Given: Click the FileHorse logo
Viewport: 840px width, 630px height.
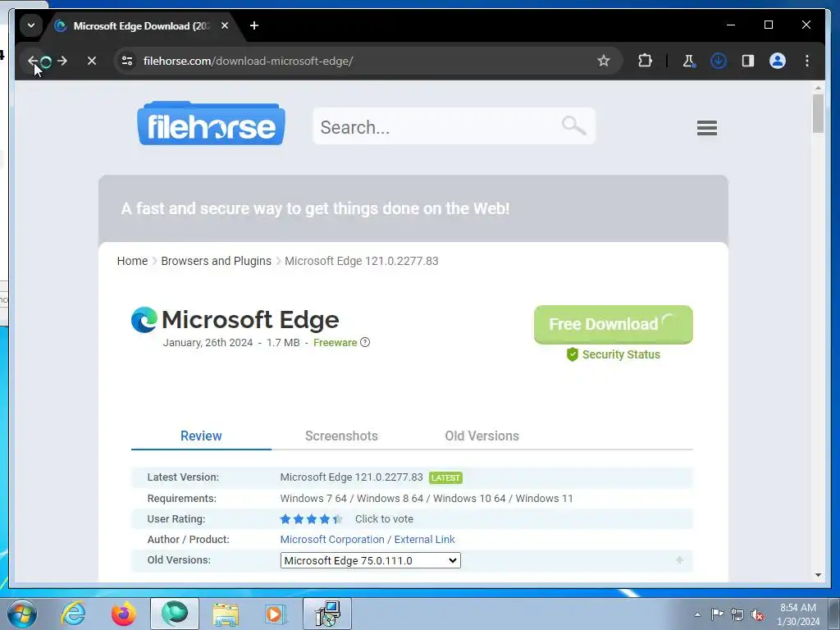Looking at the screenshot, I should click(211, 124).
